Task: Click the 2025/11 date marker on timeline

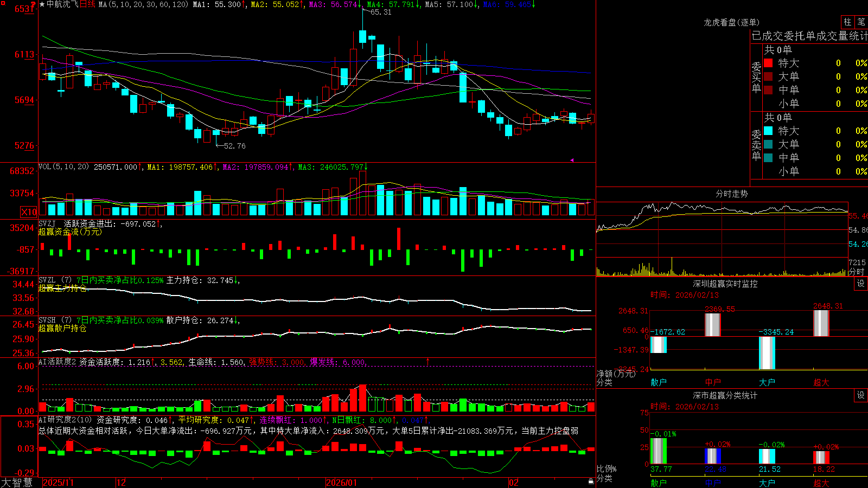Action: (58, 483)
